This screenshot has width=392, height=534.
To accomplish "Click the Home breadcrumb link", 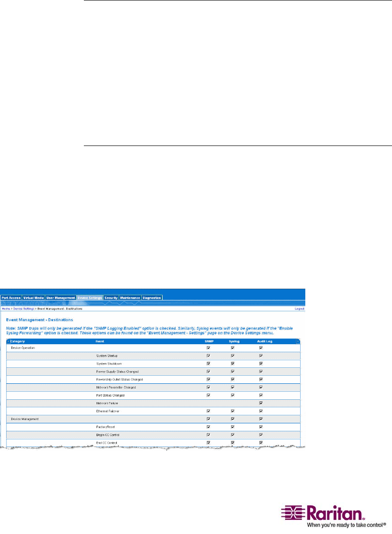I will 6,308.
